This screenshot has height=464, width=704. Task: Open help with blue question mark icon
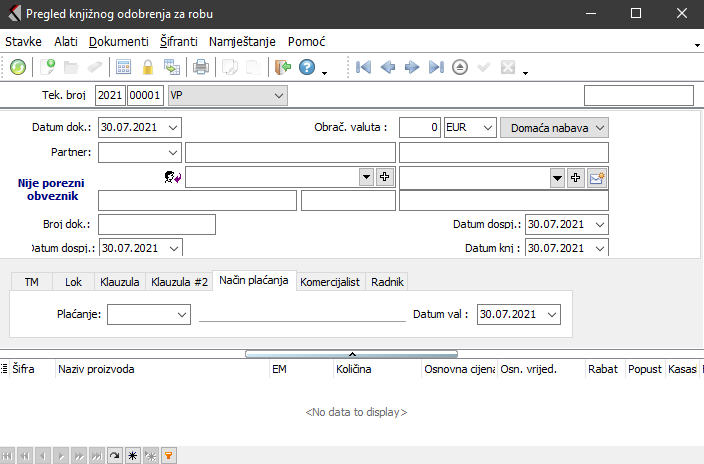307,67
